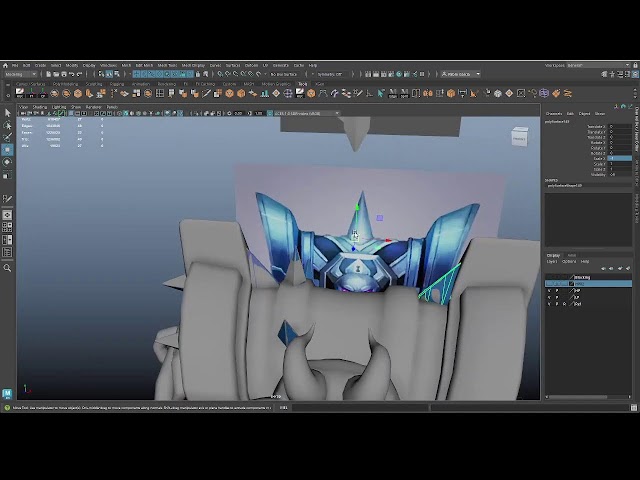Switch to four view layout icon
Screen dimensions: 640x480
point(7,227)
